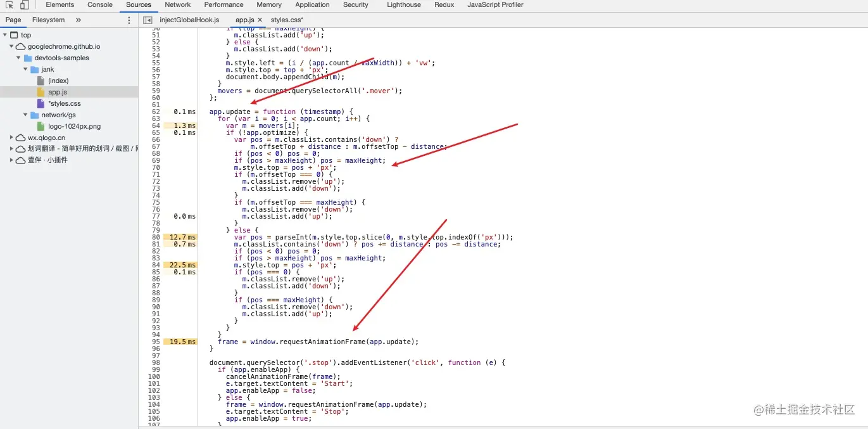Click the app.enableApp = true line

pyautogui.click(x=269, y=418)
